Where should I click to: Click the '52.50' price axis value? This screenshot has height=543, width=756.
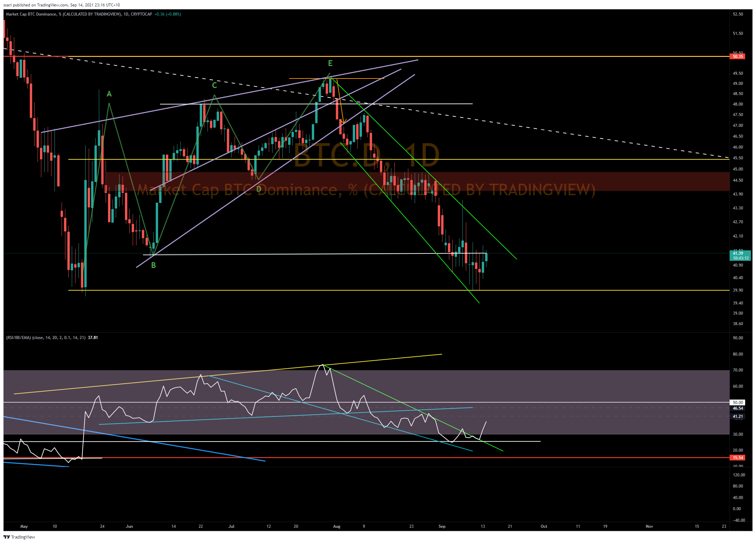738,14
